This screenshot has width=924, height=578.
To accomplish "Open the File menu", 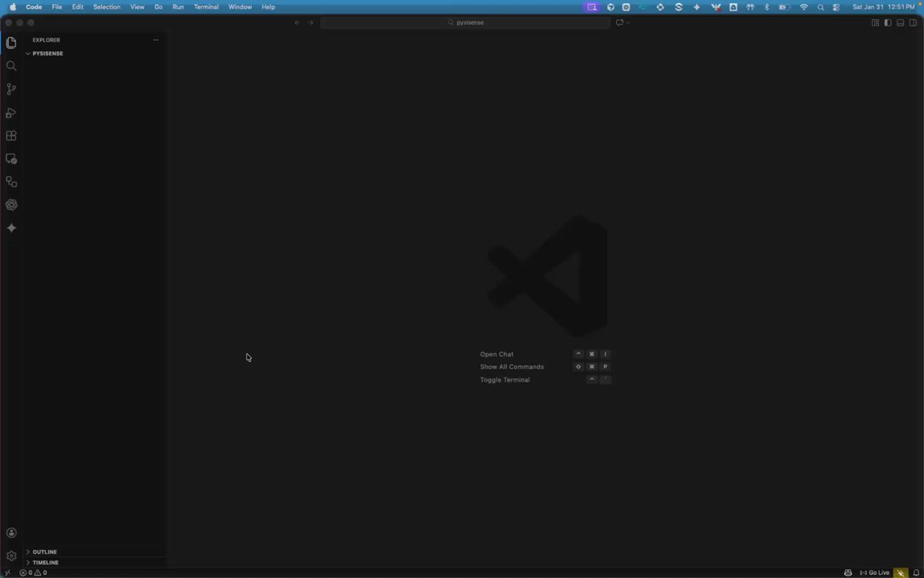I will coord(57,7).
